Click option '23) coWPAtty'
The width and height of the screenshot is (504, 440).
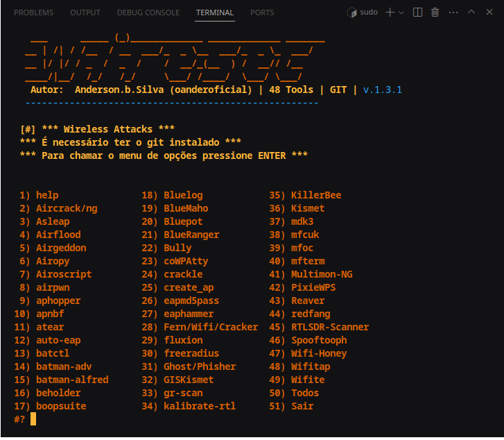175,261
